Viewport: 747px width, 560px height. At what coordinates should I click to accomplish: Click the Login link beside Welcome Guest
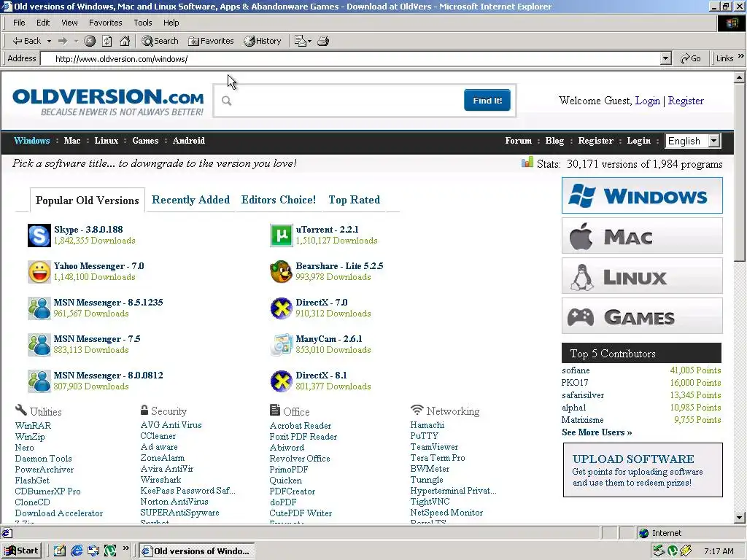(x=648, y=101)
